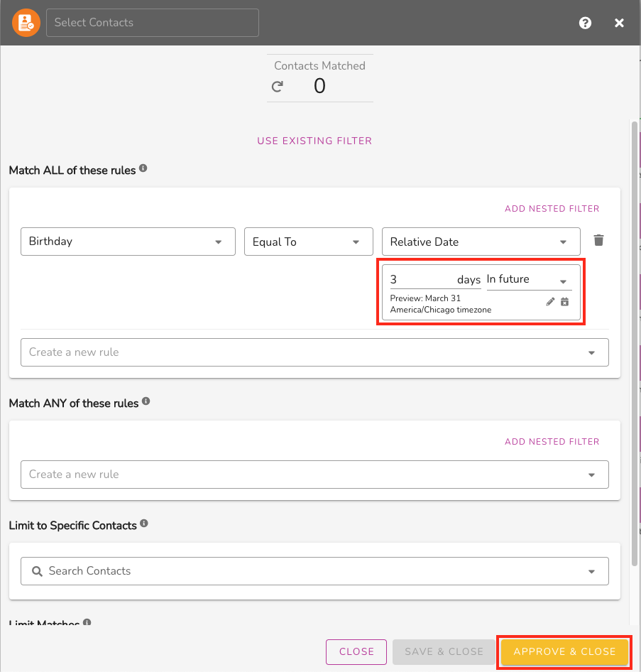Open Create a new rule under Match ALL

[314, 352]
